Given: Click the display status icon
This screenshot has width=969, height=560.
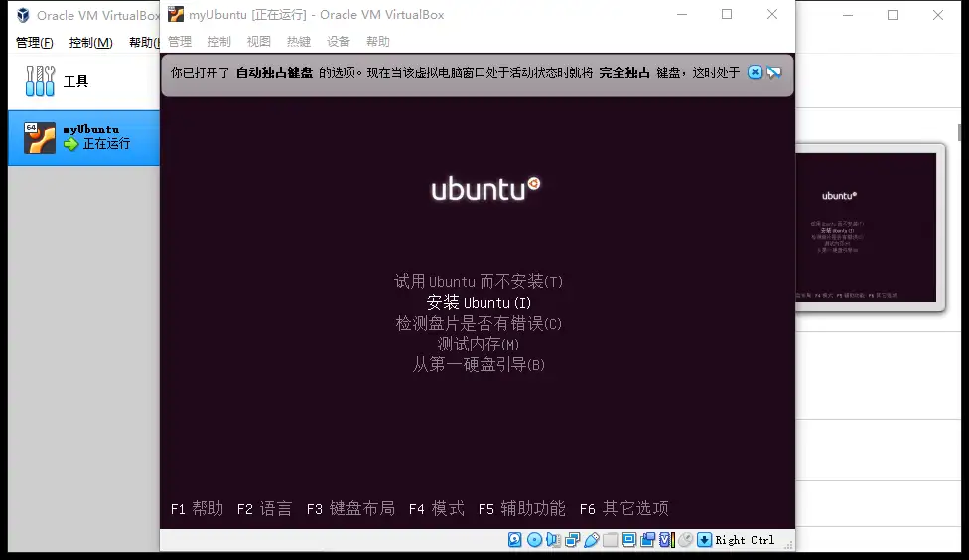Looking at the screenshot, I should pyautogui.click(x=629, y=540).
